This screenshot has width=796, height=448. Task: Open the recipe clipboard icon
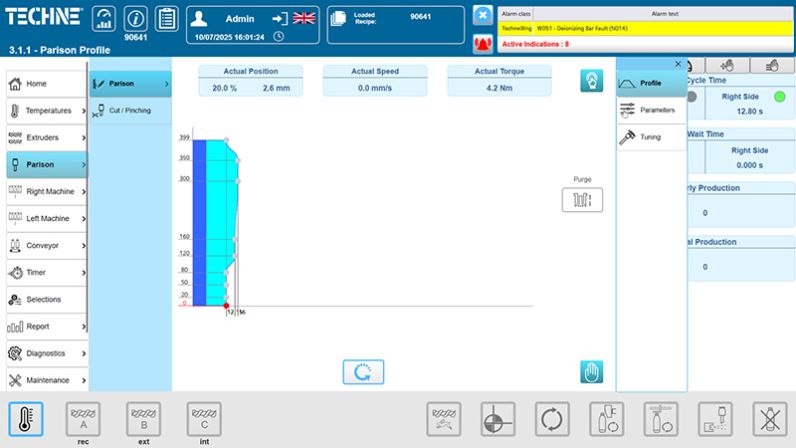tap(167, 19)
